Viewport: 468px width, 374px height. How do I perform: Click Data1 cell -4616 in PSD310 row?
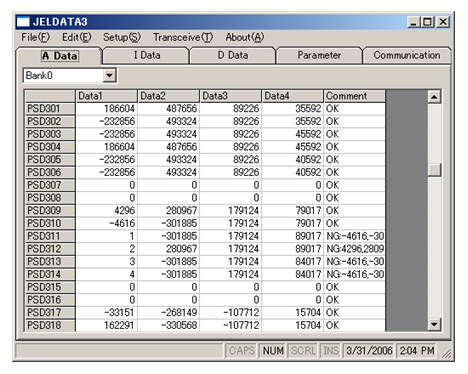click(107, 223)
